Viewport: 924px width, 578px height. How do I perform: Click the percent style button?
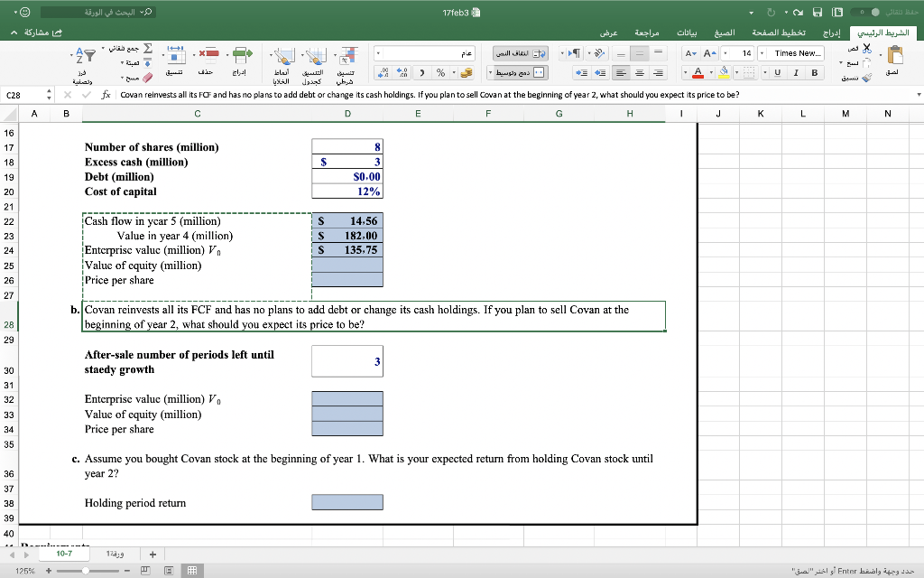[x=439, y=72]
